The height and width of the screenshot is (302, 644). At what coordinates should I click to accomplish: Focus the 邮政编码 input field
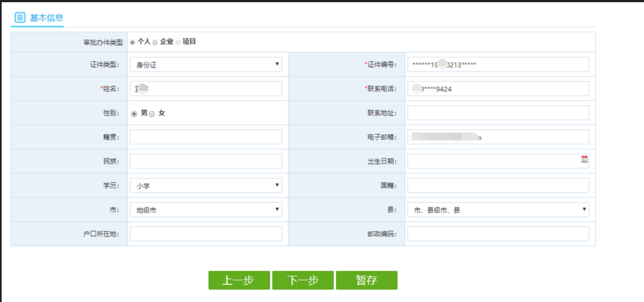click(498, 234)
